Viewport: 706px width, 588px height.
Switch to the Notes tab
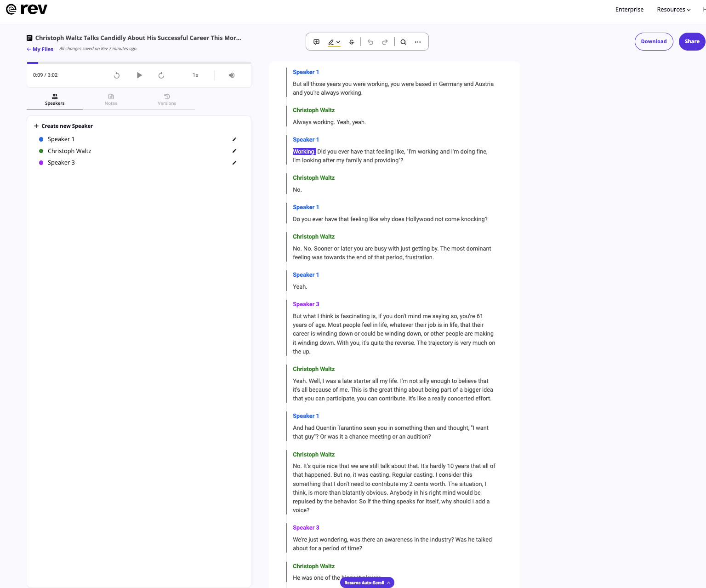coord(111,99)
